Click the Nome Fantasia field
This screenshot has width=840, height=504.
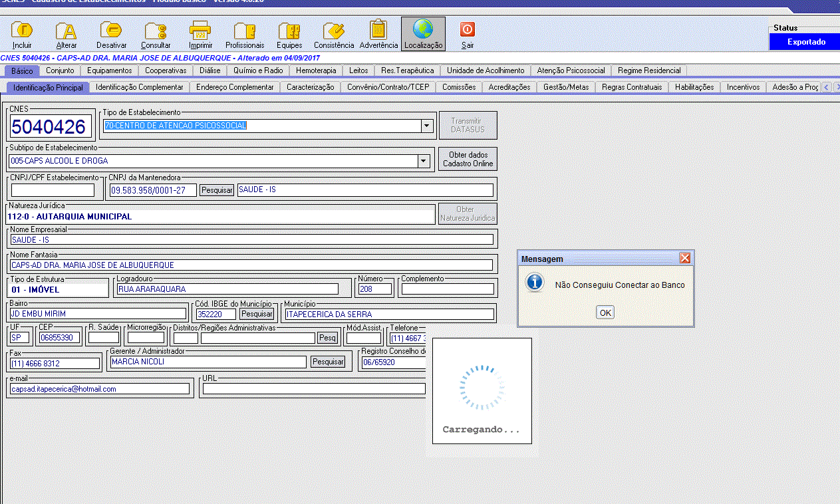tap(252, 265)
